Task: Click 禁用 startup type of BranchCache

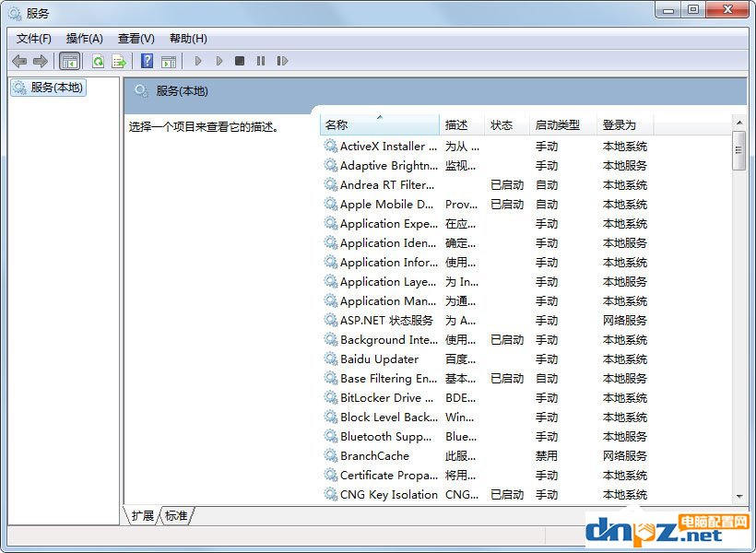Action: click(x=547, y=455)
